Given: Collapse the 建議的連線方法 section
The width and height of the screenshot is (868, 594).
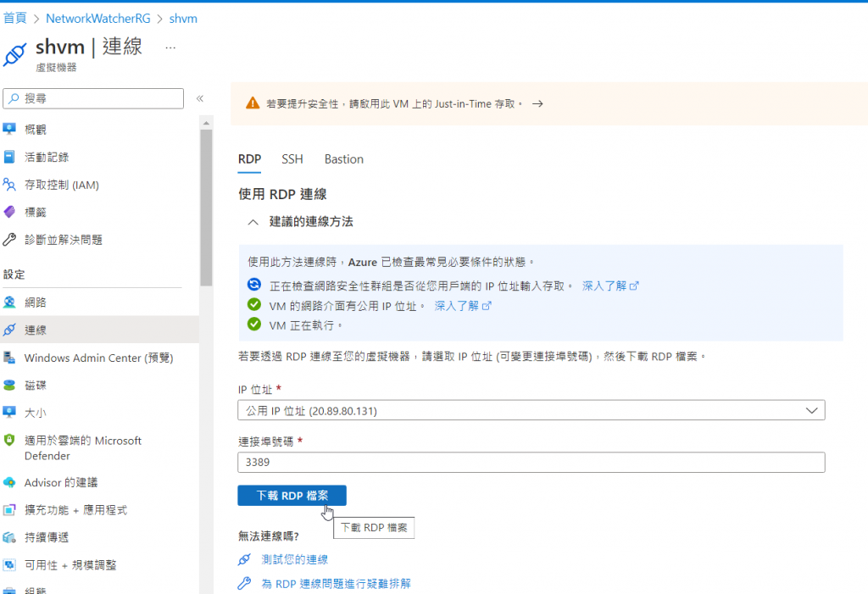Looking at the screenshot, I should 253,222.
